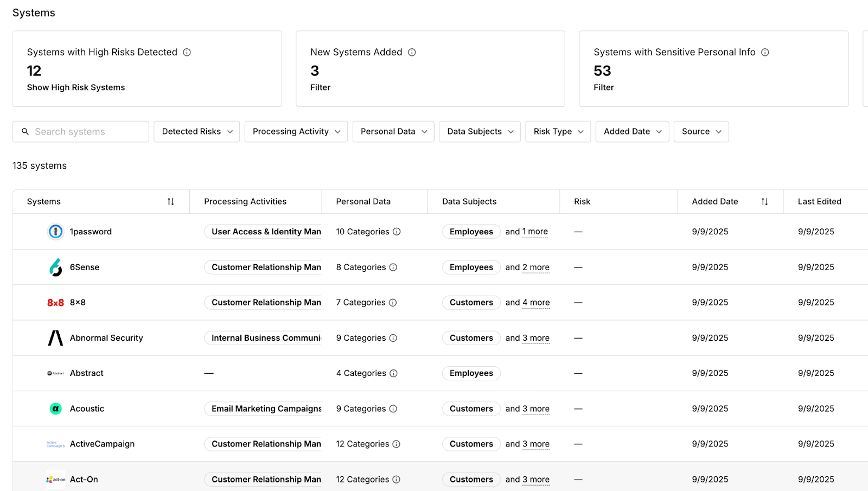This screenshot has width=868, height=491.
Task: Click Customers tag in 8x8 row
Action: 471,303
